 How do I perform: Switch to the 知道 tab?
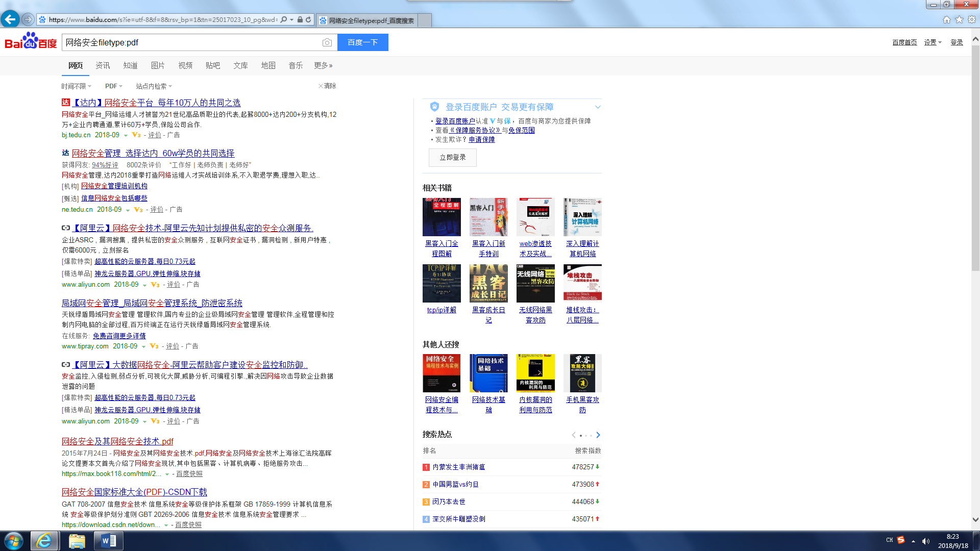pyautogui.click(x=130, y=65)
